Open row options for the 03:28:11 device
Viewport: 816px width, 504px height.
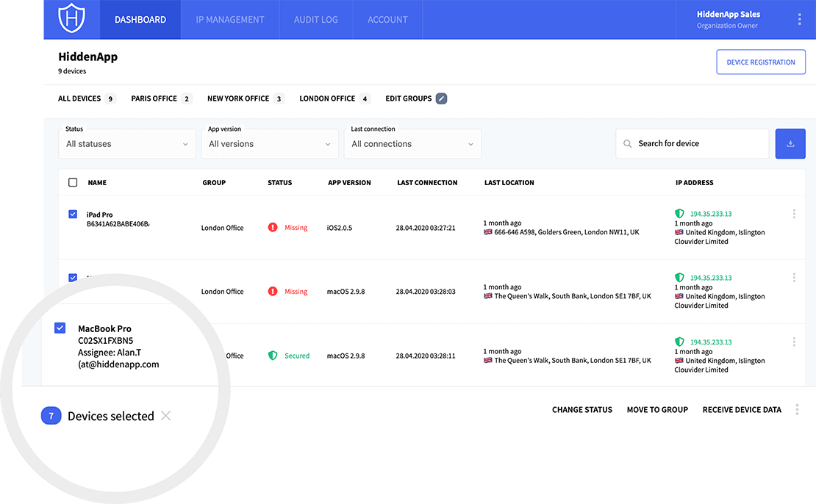(x=794, y=342)
